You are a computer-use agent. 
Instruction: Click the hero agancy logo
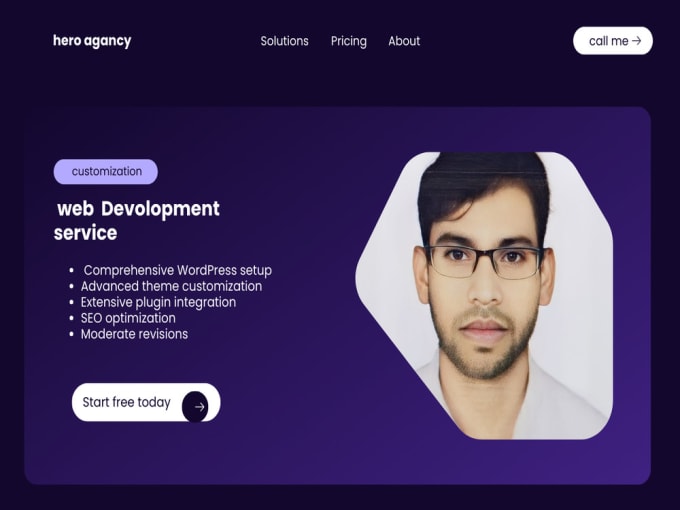[92, 41]
